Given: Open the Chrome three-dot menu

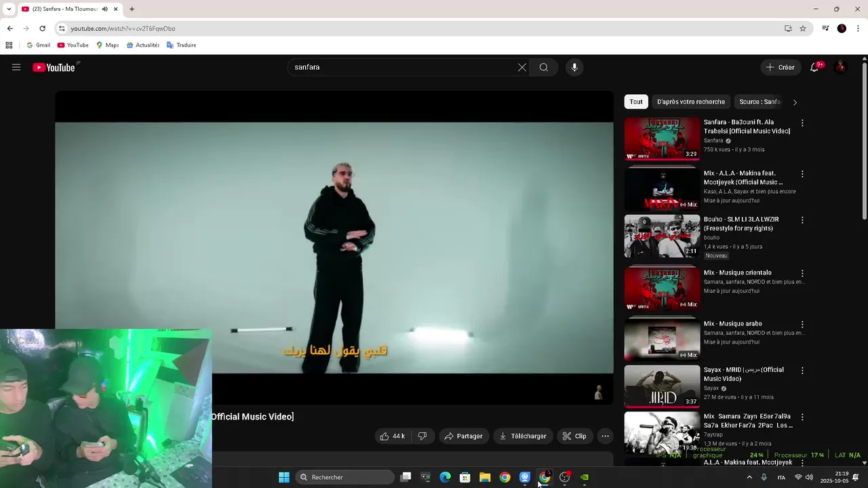Looking at the screenshot, I should [858, 28].
